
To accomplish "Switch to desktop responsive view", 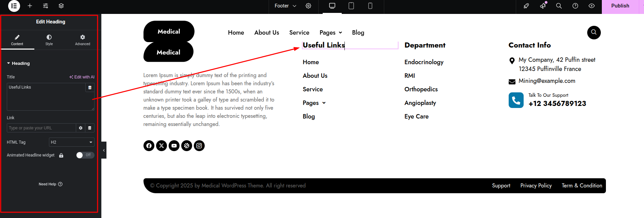I will (x=332, y=6).
